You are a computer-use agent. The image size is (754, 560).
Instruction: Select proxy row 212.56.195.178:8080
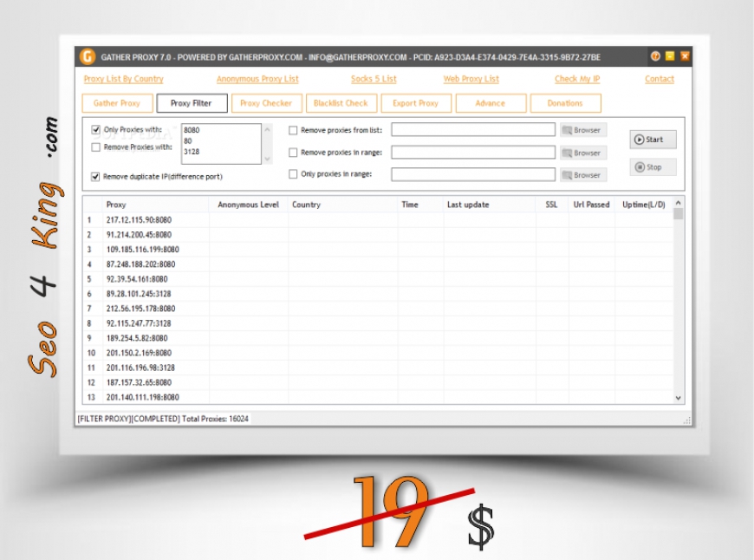click(378, 309)
